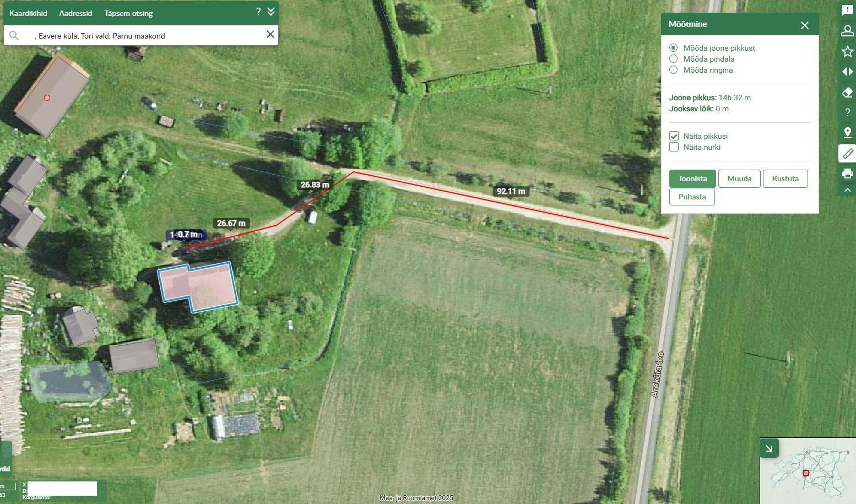Open the Kaardikihid tab

pos(28,13)
